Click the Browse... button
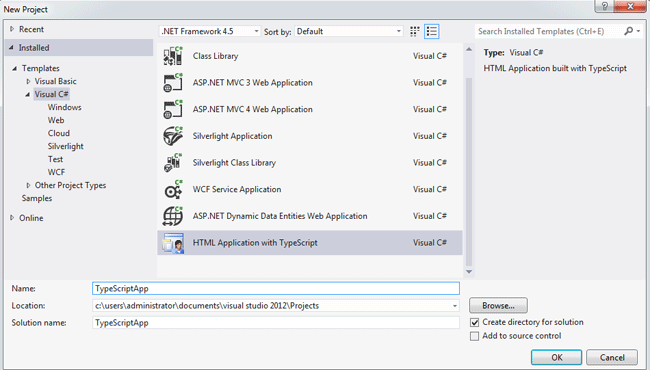The height and width of the screenshot is (370, 650). point(498,306)
